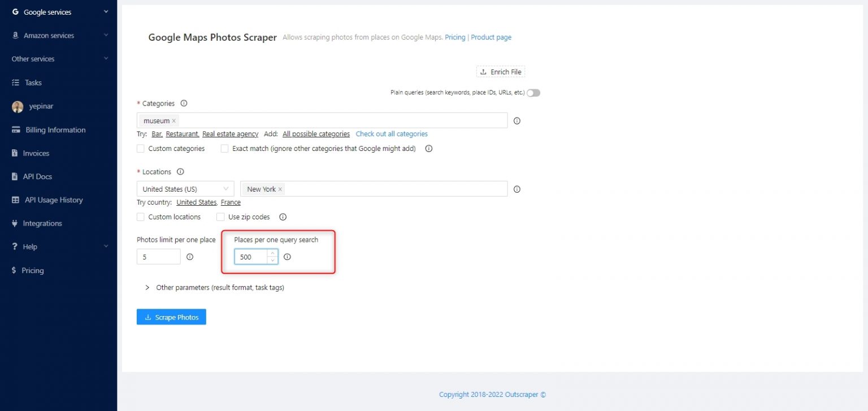Enable the Custom categories checkbox
This screenshot has width=868, height=411.
pyautogui.click(x=141, y=149)
